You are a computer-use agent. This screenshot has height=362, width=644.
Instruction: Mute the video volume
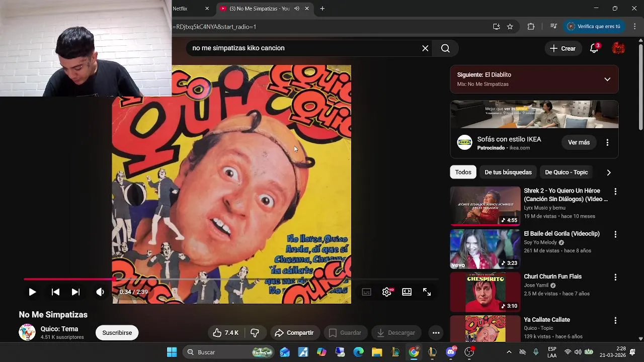click(100, 292)
